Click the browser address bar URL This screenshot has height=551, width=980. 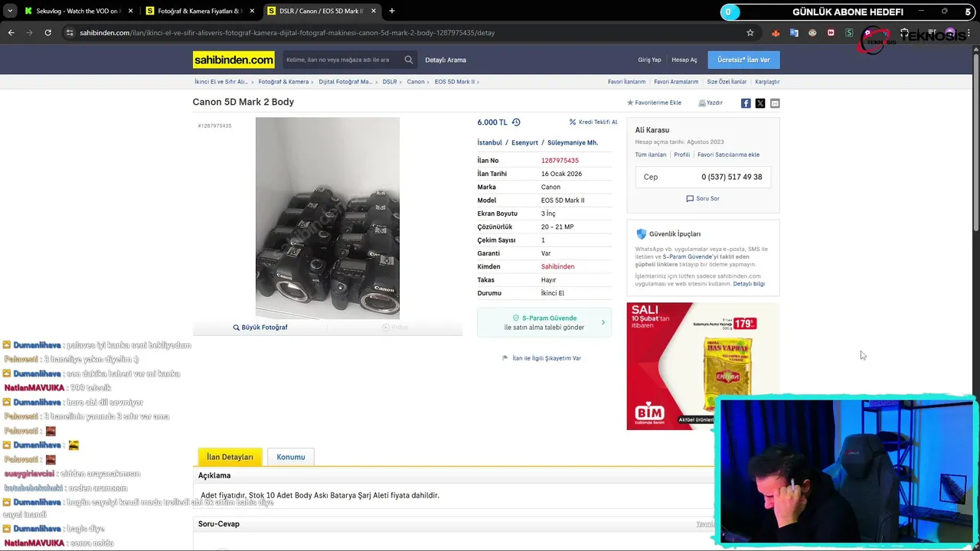(287, 33)
